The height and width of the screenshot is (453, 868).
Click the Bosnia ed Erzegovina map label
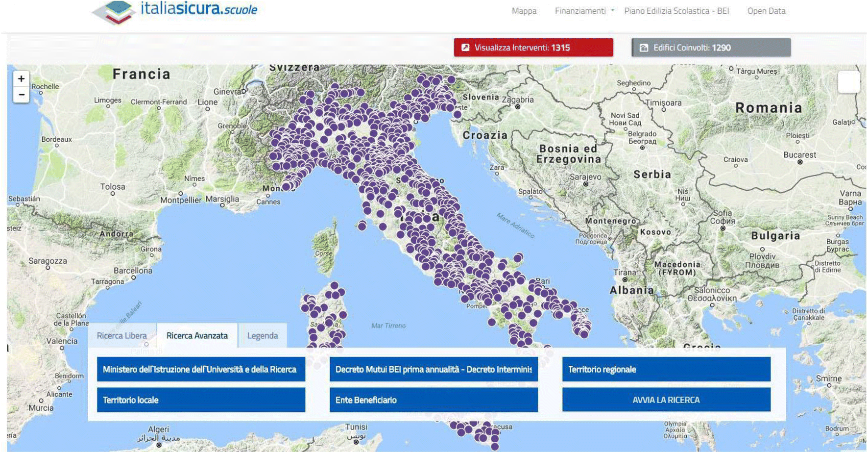(568, 154)
